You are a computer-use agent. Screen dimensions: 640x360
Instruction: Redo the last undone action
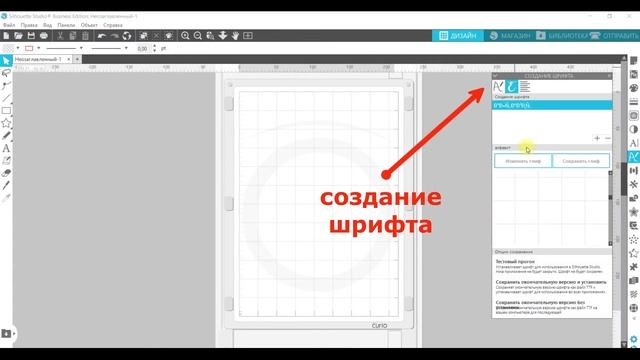click(114, 36)
